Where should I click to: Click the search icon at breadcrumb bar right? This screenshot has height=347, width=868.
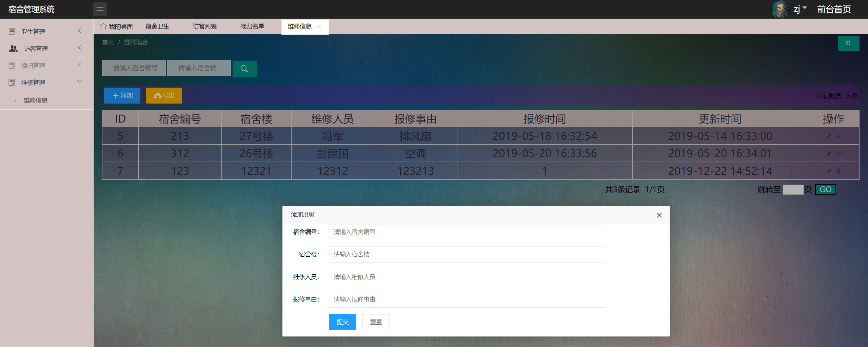coord(848,43)
